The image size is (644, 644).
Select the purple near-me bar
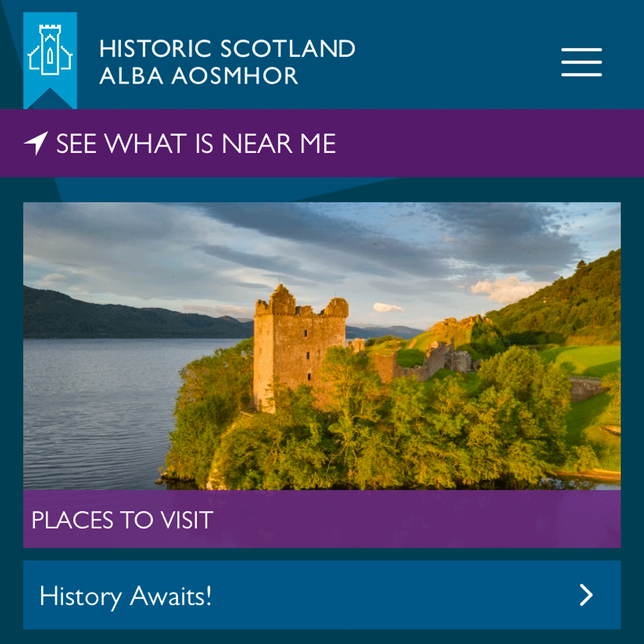tap(321, 143)
